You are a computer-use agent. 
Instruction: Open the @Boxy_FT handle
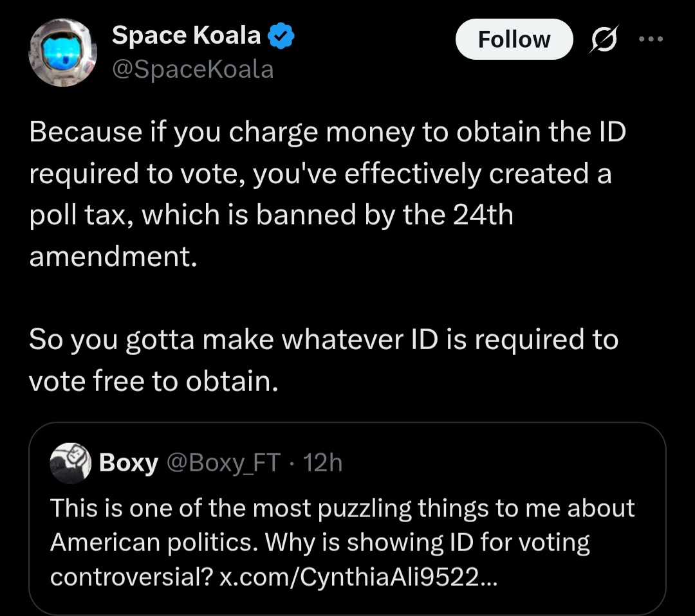(223, 463)
